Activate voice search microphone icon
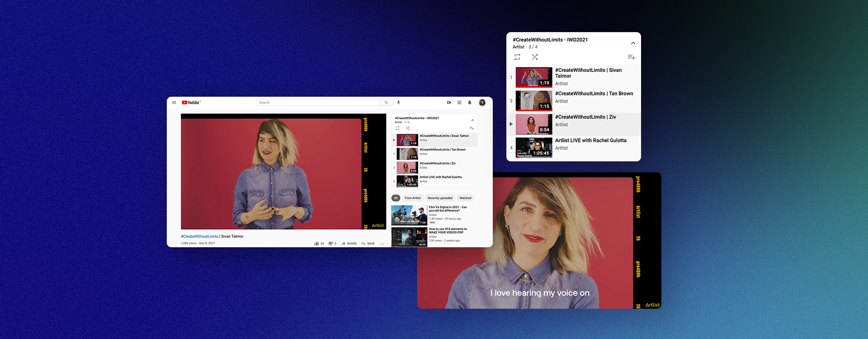 click(x=398, y=103)
